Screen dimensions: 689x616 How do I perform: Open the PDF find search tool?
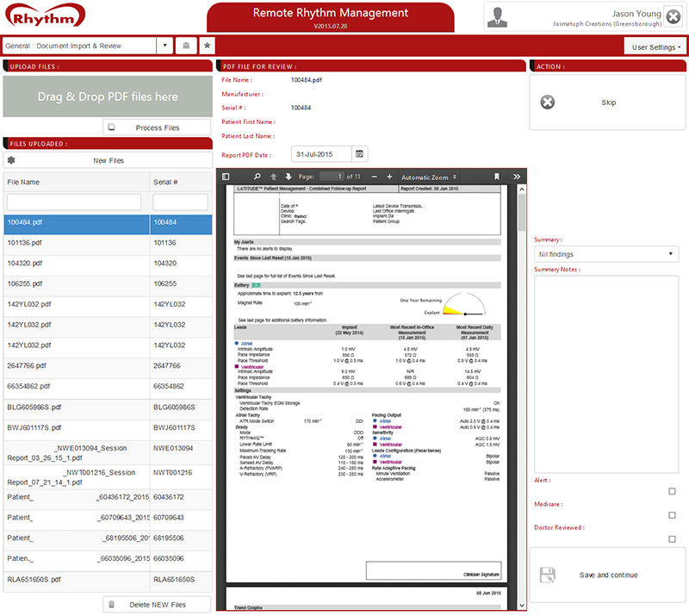[257, 177]
